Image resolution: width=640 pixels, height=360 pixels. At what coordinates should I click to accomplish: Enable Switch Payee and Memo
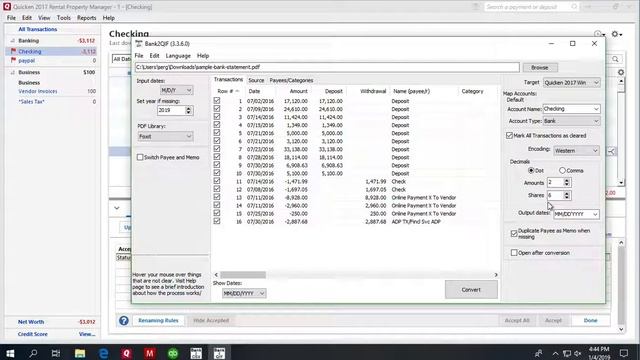tap(140, 157)
